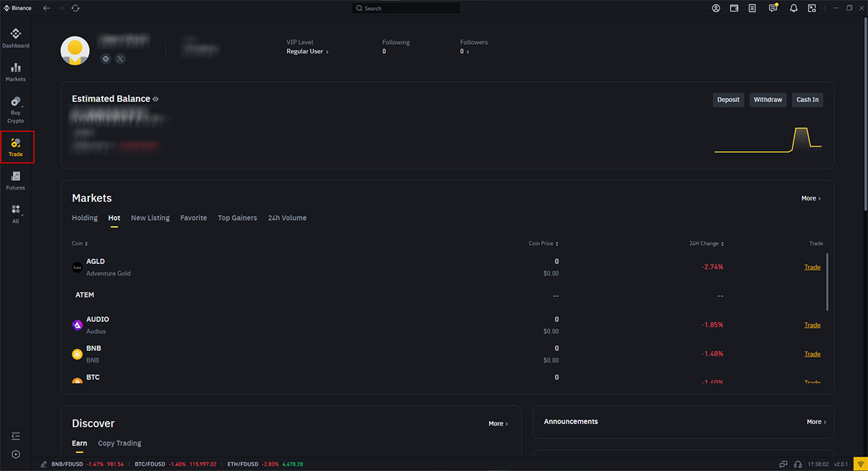Image resolution: width=868 pixels, height=471 pixels.
Task: Click the Cash In button
Action: (808, 100)
